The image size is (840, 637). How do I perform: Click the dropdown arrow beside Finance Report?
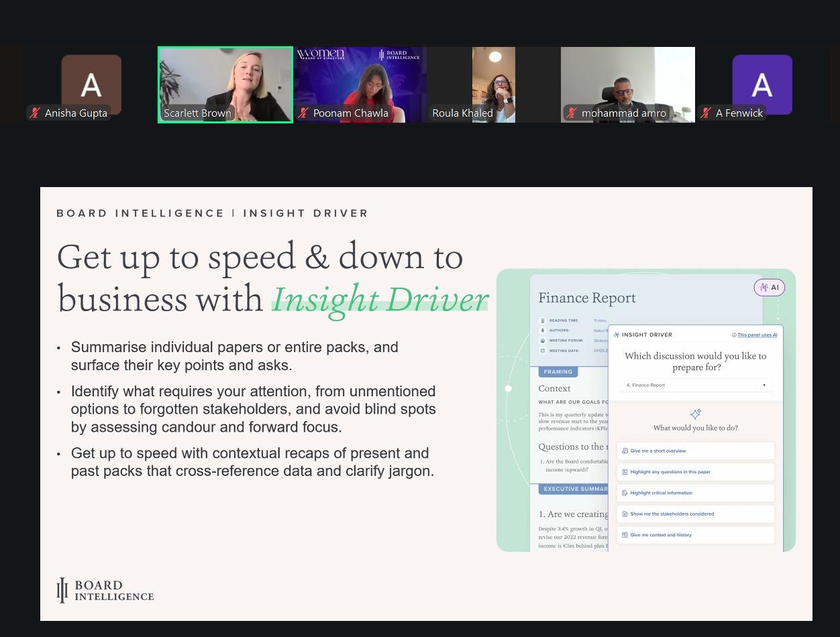(x=764, y=385)
